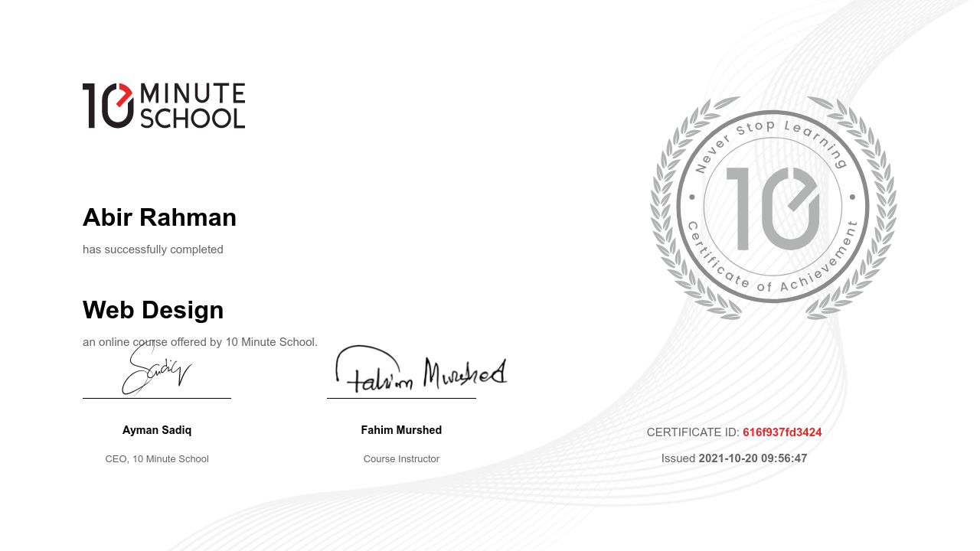
Task: Click 'an online course offered by 10 Minute School.'
Action: (200, 342)
